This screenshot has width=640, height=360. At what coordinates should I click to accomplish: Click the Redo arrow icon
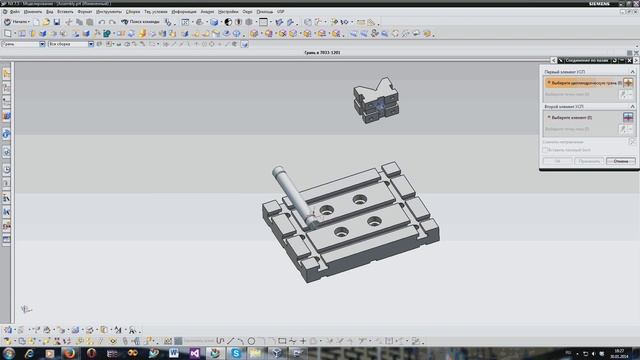[112, 22]
